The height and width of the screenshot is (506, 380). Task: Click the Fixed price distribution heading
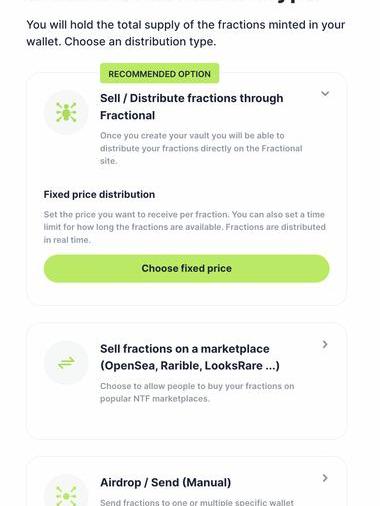click(x=99, y=194)
